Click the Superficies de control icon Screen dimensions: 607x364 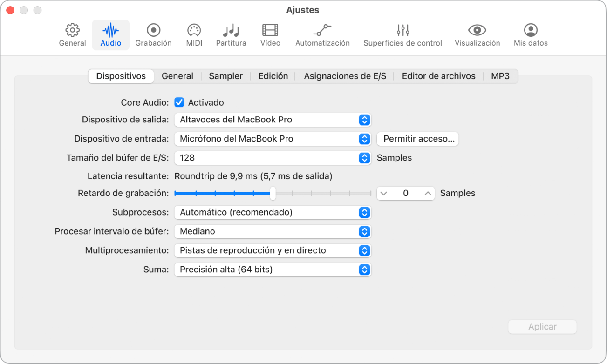pyautogui.click(x=402, y=34)
